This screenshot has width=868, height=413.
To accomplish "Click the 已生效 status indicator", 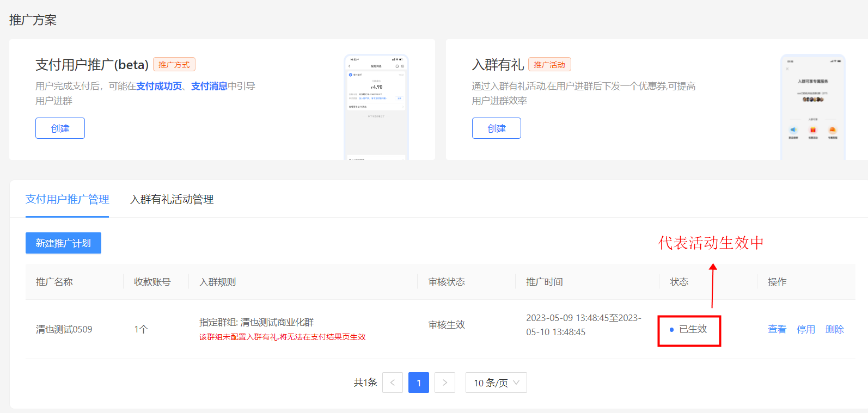I will pyautogui.click(x=689, y=329).
